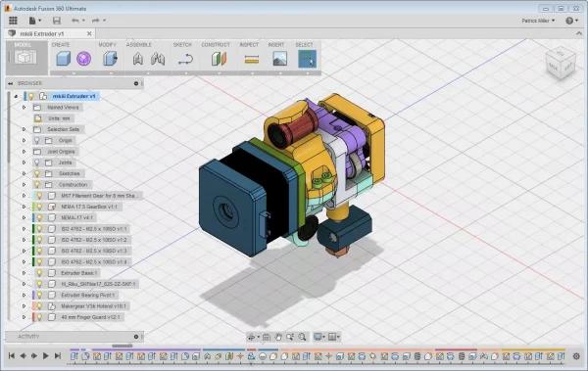Expand the Origin folder
Screen dimensions: 588x371
point(24,141)
